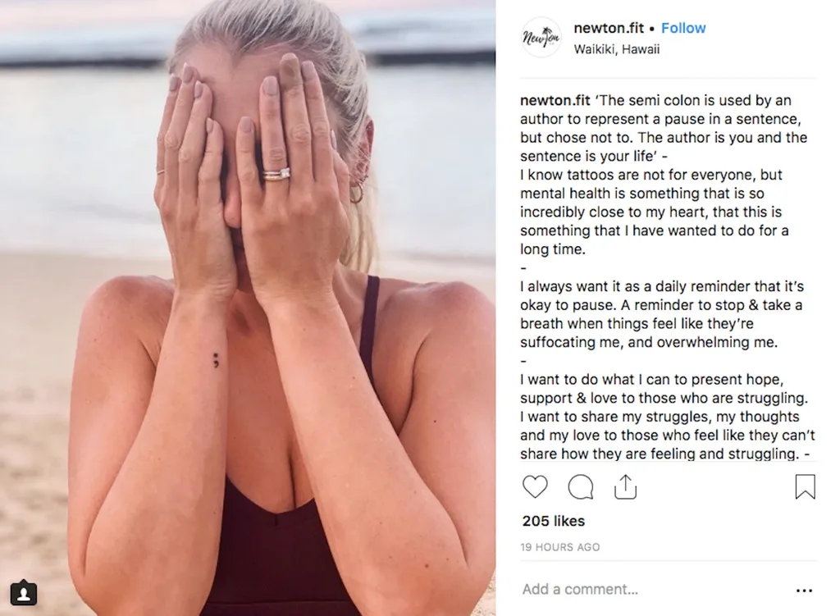Like the post with the heart icon
This screenshot has width=840, height=616.
tap(535, 487)
